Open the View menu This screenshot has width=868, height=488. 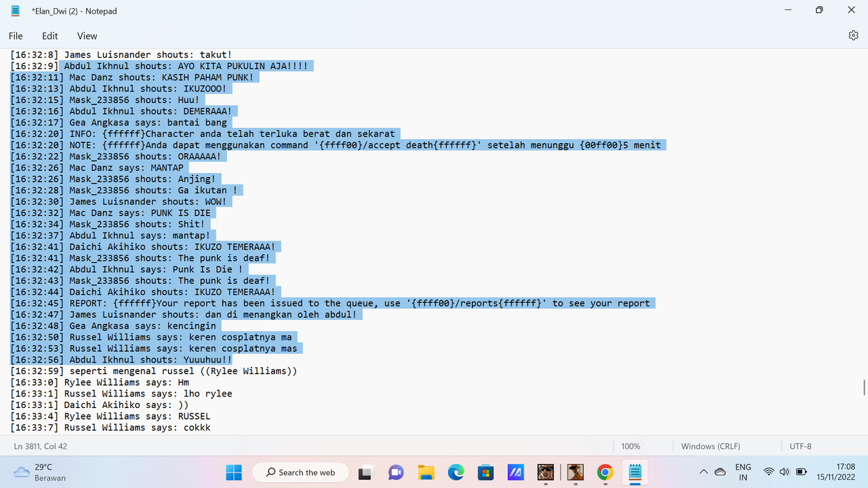click(87, 36)
